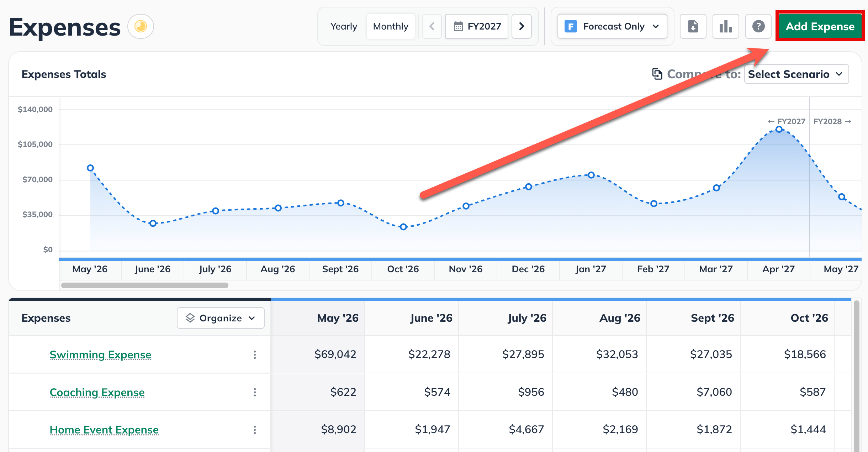
Task: Select the Nov '26 chart axis label
Action: [x=466, y=269]
